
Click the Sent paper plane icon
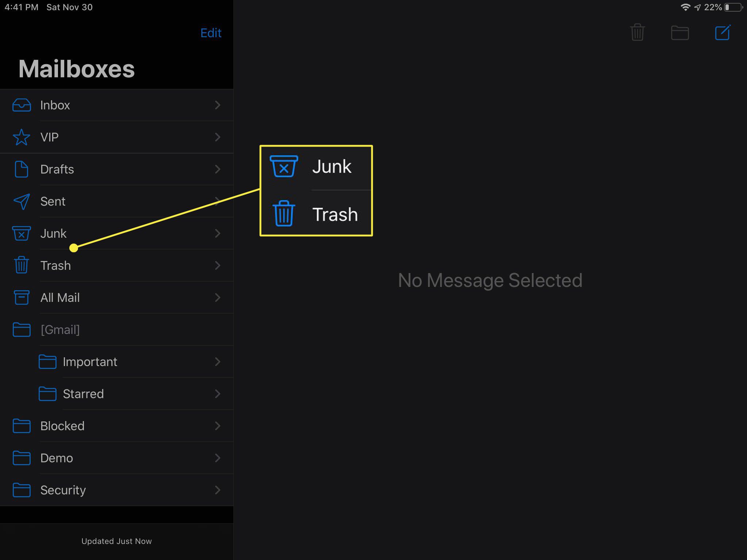20,201
